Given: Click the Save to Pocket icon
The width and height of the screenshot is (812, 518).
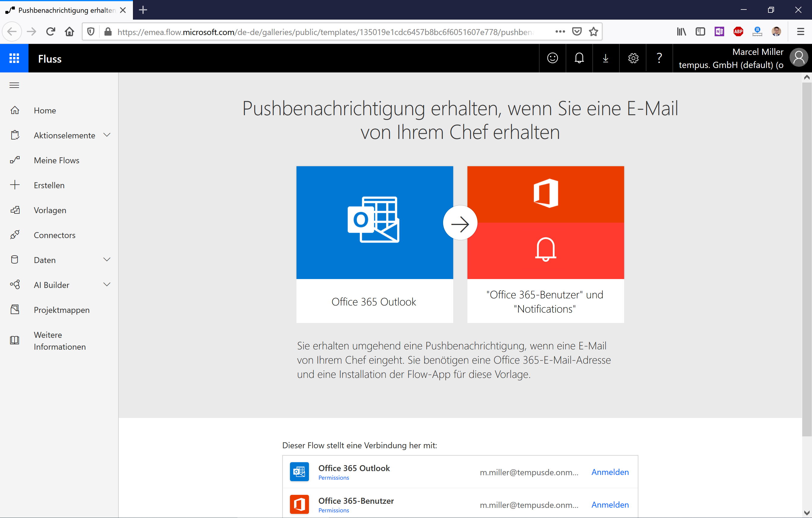Looking at the screenshot, I should [x=577, y=32].
